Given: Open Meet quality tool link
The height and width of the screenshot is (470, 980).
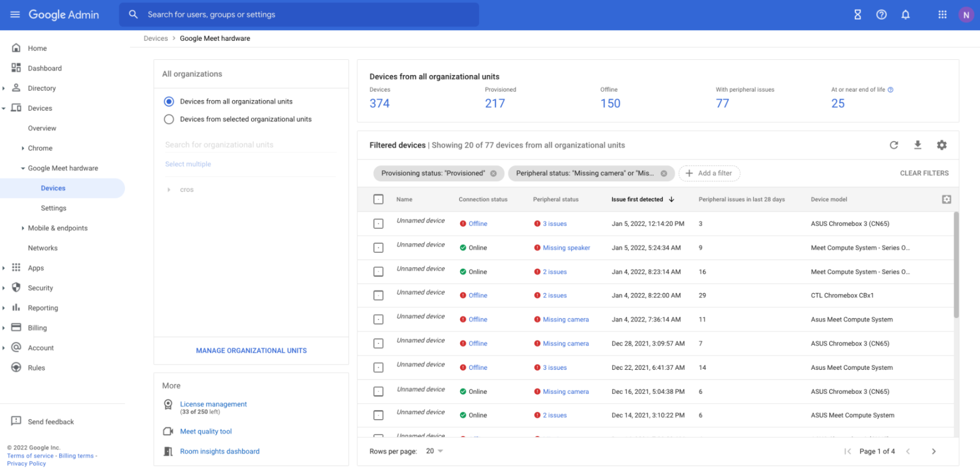Looking at the screenshot, I should [206, 431].
